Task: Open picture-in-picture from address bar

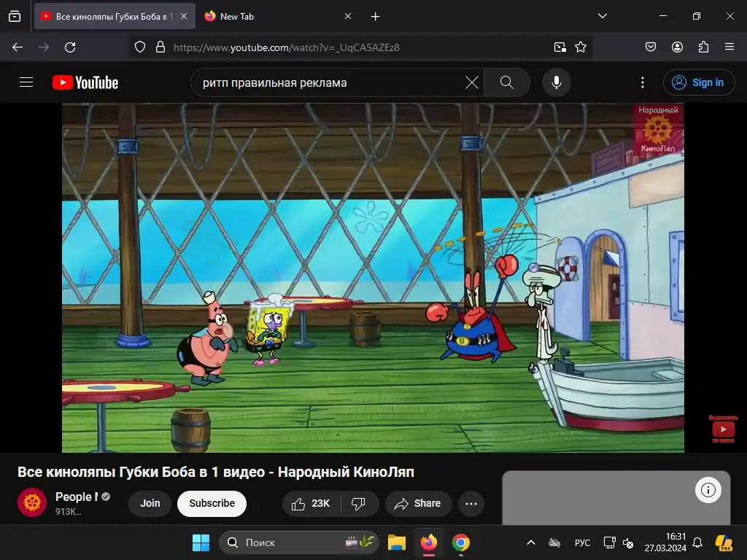Action: click(560, 47)
